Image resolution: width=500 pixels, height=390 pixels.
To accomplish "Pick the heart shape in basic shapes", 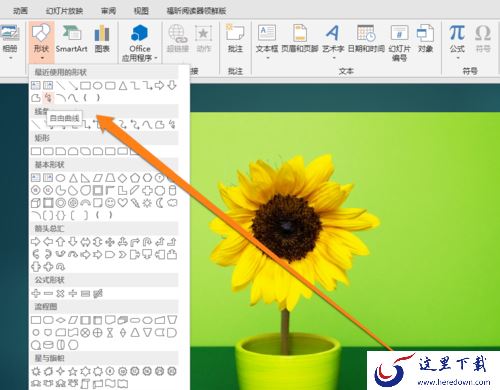I will pyautogui.click(x=123, y=203).
